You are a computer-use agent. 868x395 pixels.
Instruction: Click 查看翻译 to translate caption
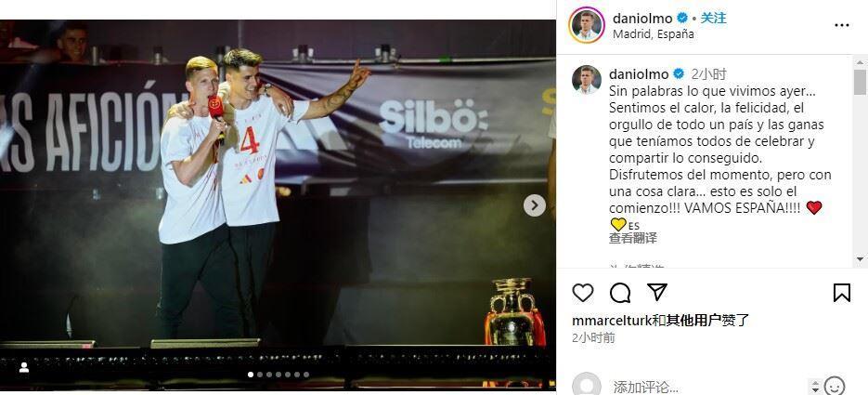click(633, 238)
